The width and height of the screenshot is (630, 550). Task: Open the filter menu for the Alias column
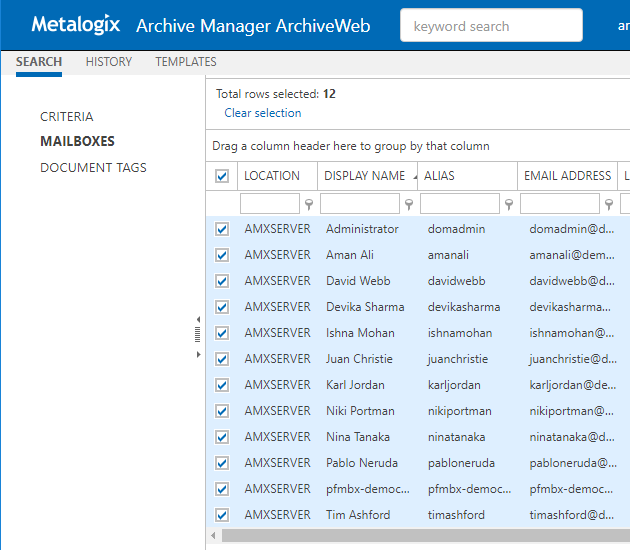click(508, 205)
